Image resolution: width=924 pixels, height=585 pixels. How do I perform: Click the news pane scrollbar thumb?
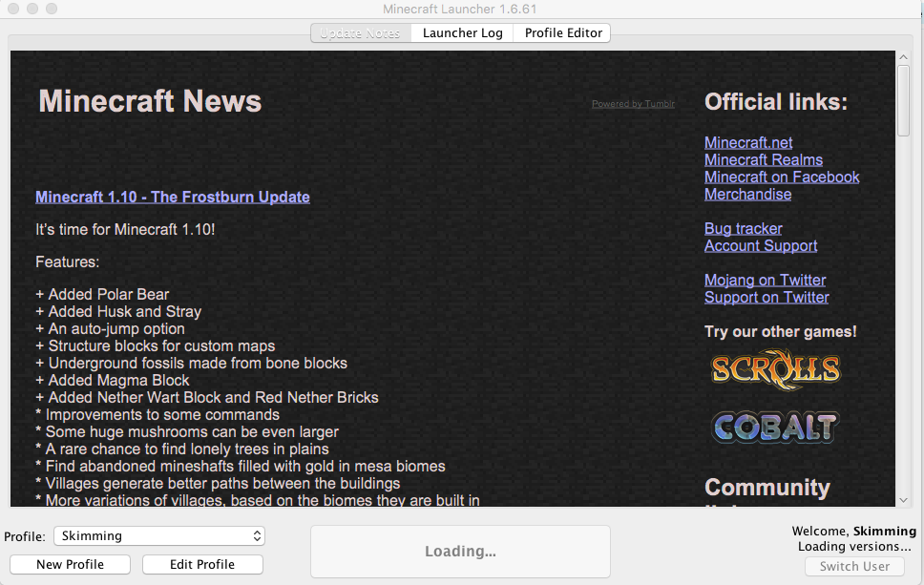click(x=903, y=101)
